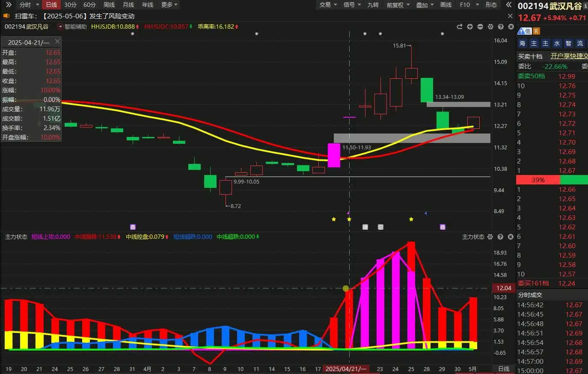Open main chart settings gear icon
Viewport: 588px width, 374px height.
point(490,27)
